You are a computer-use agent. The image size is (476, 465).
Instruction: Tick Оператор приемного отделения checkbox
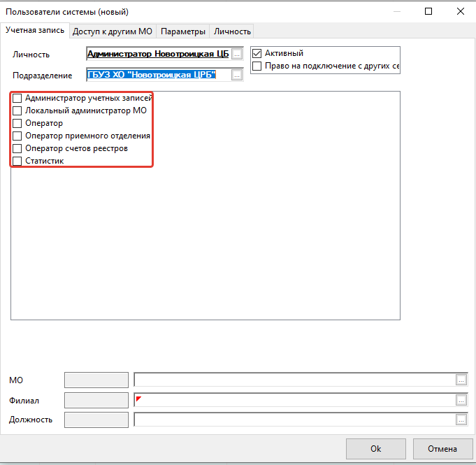(x=17, y=136)
